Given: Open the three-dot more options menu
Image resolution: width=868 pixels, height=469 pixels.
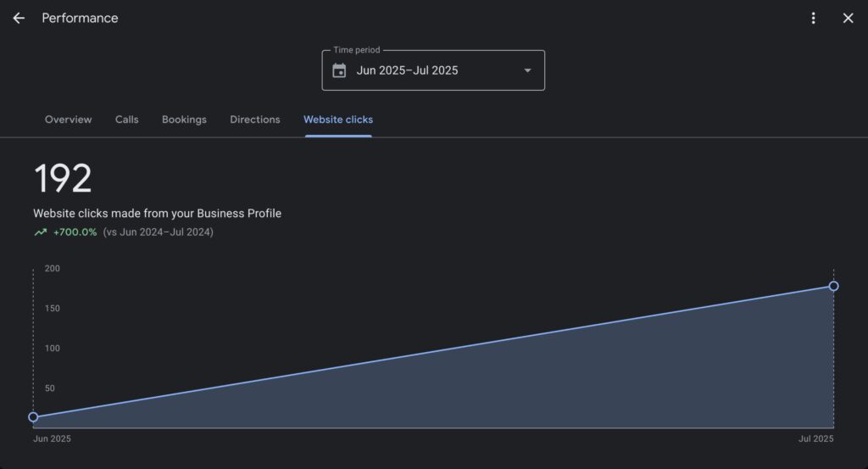Looking at the screenshot, I should click(813, 19).
